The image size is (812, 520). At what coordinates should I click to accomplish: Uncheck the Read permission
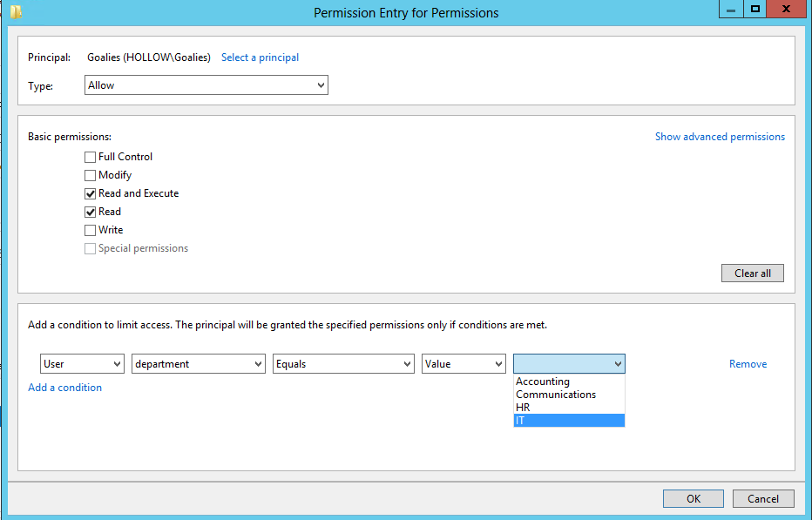click(91, 212)
